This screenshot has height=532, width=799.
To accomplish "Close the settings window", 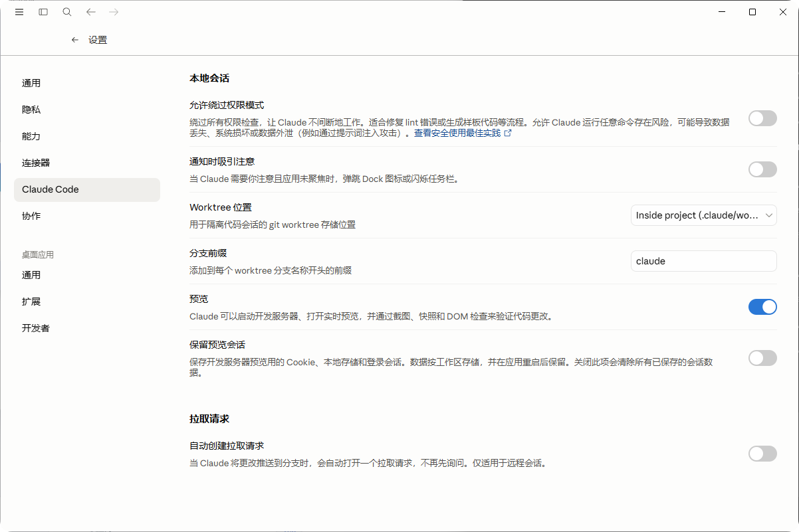I will pos(783,12).
